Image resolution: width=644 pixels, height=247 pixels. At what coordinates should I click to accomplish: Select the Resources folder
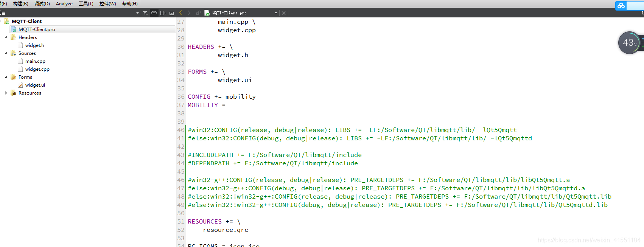click(x=30, y=93)
